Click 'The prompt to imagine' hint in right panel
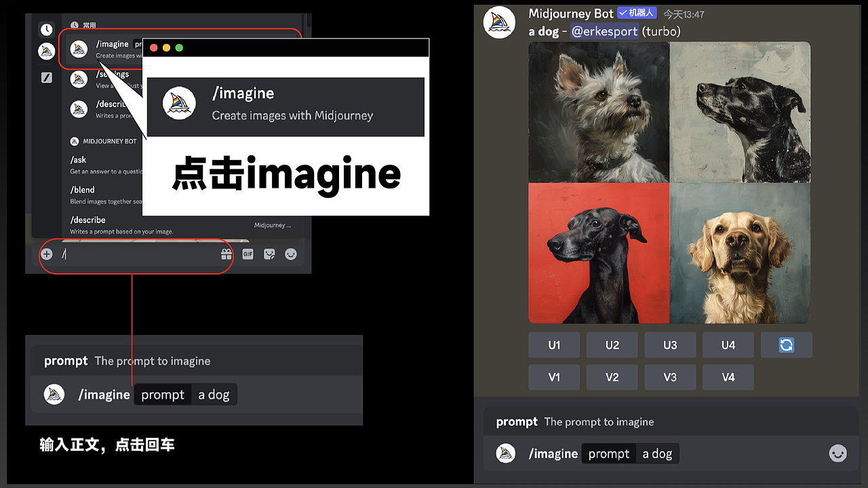 tap(599, 422)
